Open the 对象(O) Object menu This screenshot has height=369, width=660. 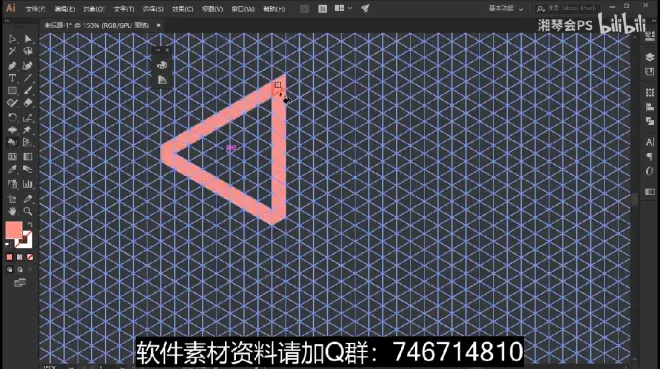tap(93, 9)
